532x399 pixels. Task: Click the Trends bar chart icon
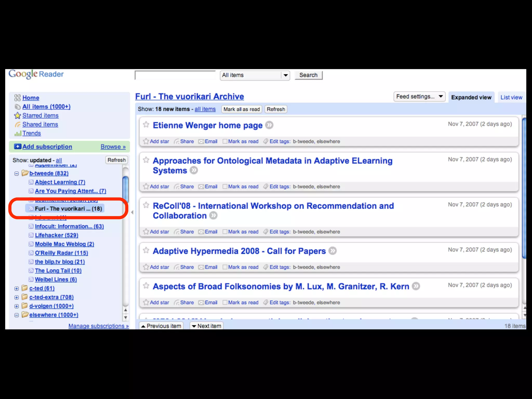point(18,134)
